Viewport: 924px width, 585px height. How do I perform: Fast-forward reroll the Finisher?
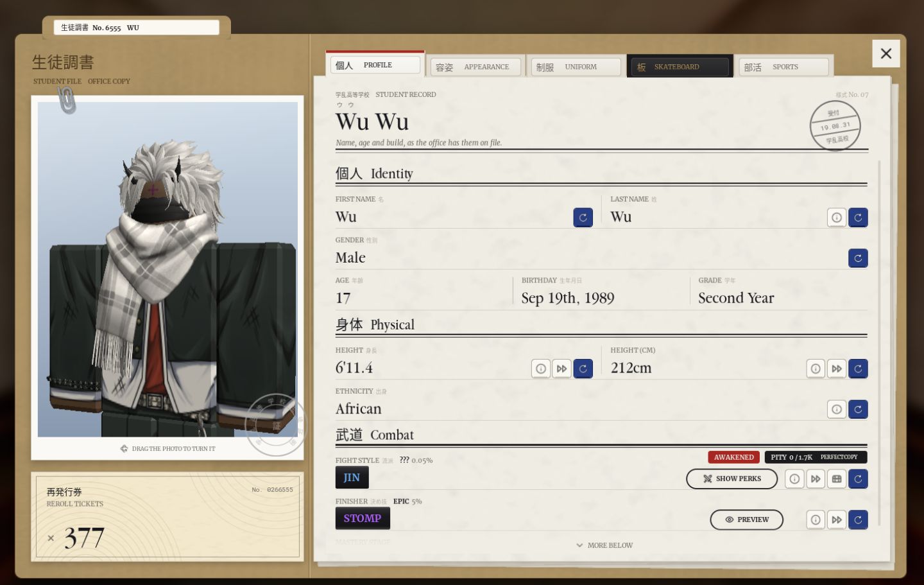837,520
